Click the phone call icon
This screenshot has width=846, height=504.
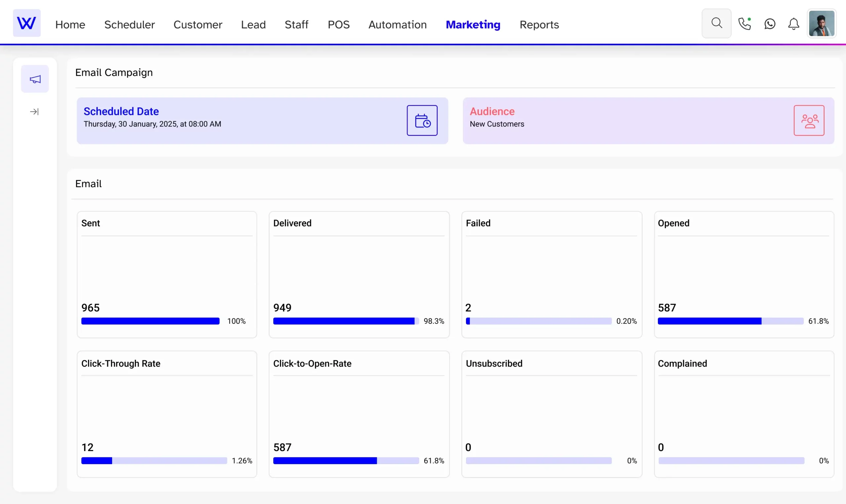[x=744, y=24]
